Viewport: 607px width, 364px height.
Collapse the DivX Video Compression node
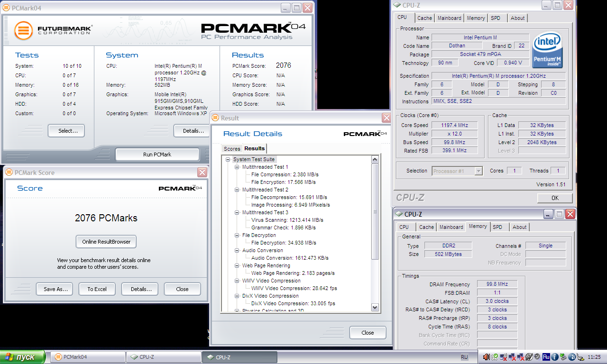point(237,296)
